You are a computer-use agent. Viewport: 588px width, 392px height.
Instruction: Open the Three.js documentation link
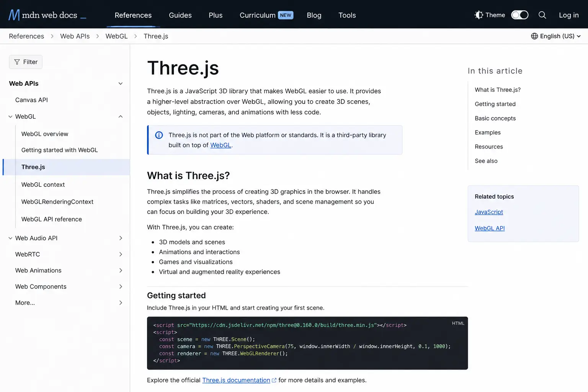(236, 380)
